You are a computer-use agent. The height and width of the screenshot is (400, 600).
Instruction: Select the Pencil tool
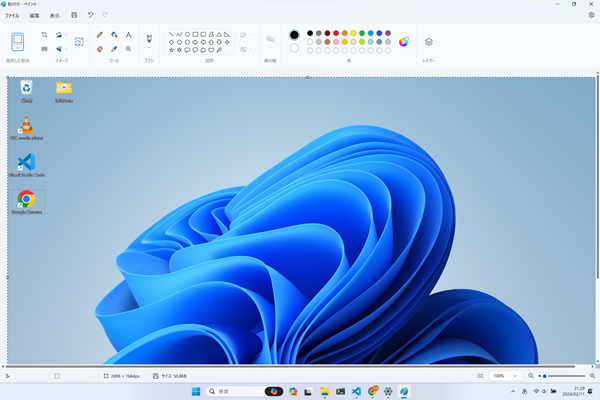point(100,35)
